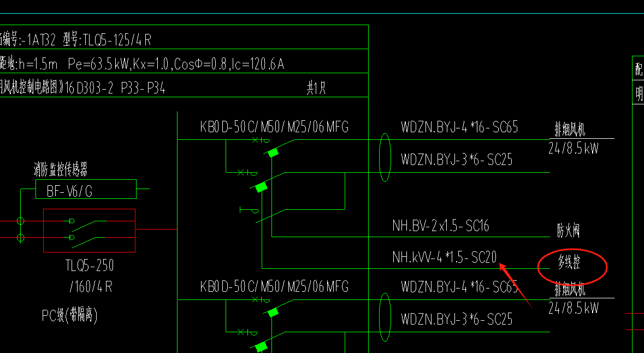Screen dimensions: 644x353
Task: Select the '消防监控传感器' label
Action: click(61, 169)
